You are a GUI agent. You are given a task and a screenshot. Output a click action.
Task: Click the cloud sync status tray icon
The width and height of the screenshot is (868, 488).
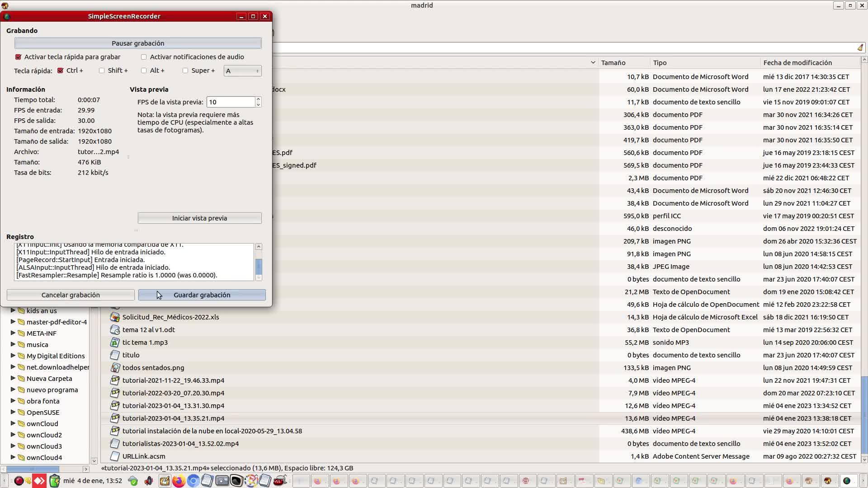pyautogui.click(x=133, y=481)
